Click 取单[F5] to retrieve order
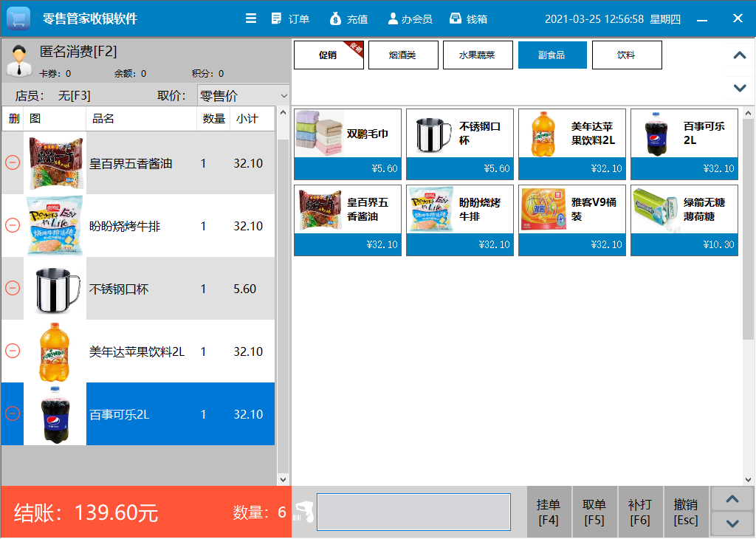 (594, 512)
